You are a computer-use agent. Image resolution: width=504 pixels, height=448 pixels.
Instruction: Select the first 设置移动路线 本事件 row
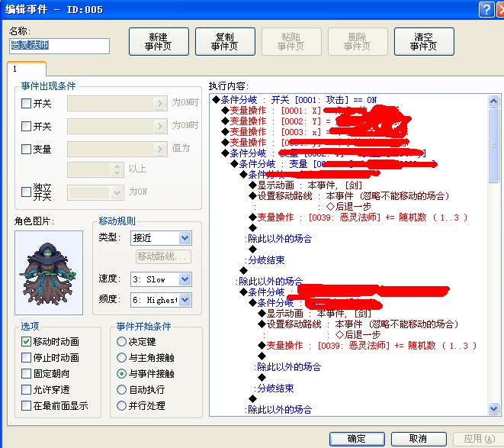click(348, 196)
